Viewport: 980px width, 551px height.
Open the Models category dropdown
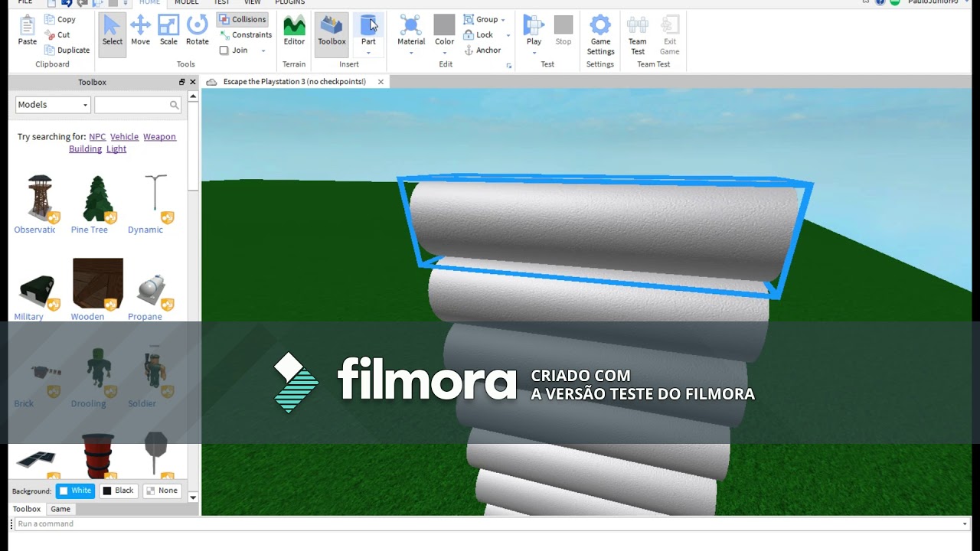[x=53, y=105]
